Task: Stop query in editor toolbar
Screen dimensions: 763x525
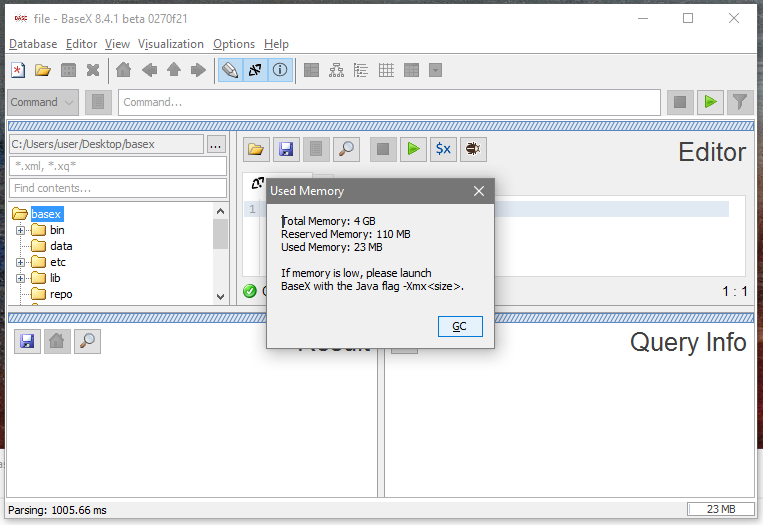Action: [x=383, y=149]
